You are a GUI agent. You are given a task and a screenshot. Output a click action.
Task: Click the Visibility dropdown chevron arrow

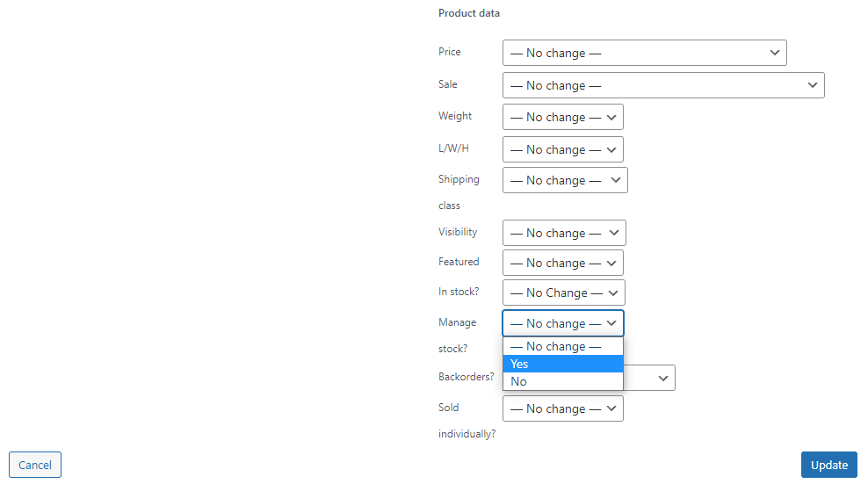614,233
